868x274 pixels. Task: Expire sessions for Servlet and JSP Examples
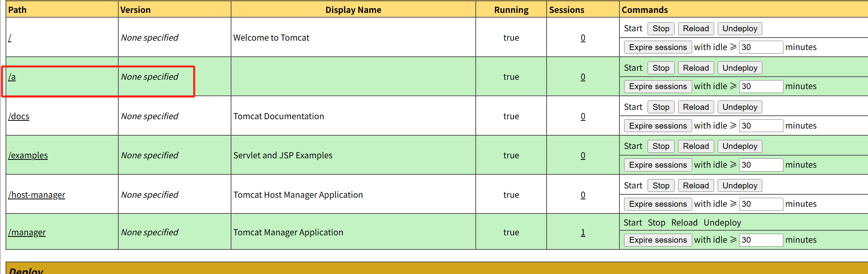point(658,165)
